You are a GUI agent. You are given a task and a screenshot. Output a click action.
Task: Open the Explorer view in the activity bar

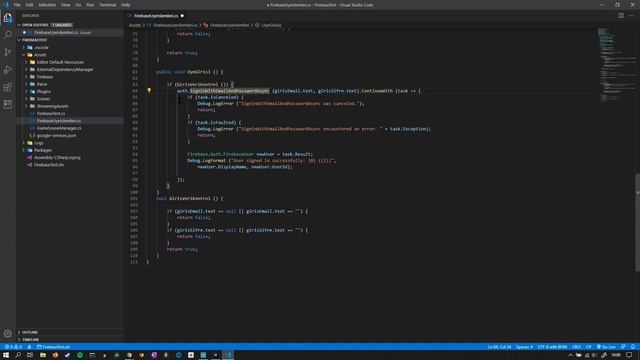pos(8,18)
